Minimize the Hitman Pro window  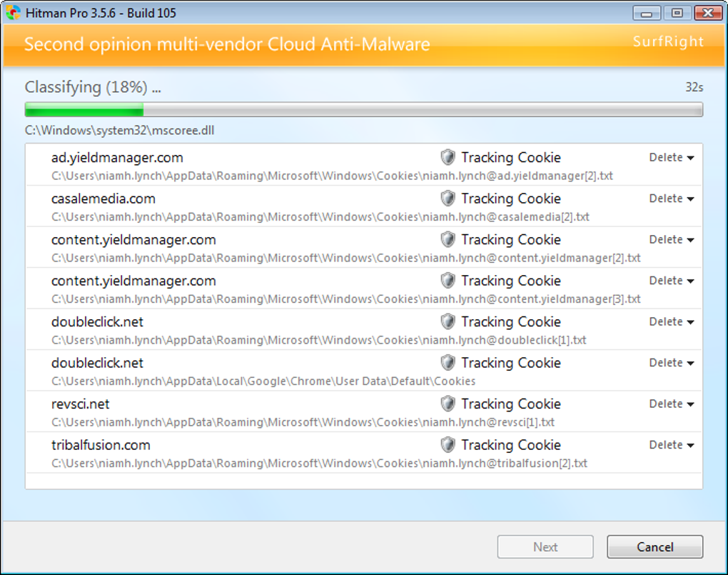pos(647,13)
